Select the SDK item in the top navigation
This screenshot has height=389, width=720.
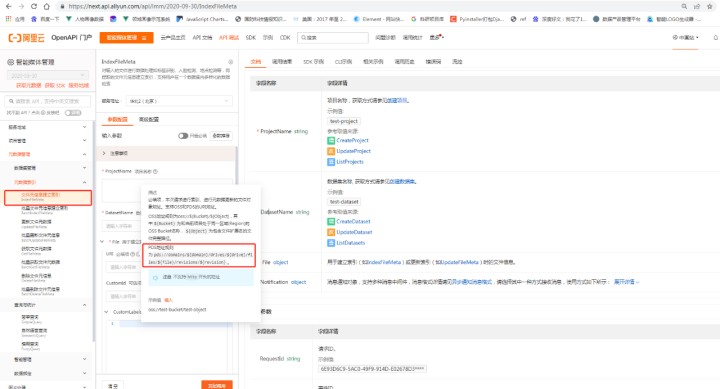251,38
